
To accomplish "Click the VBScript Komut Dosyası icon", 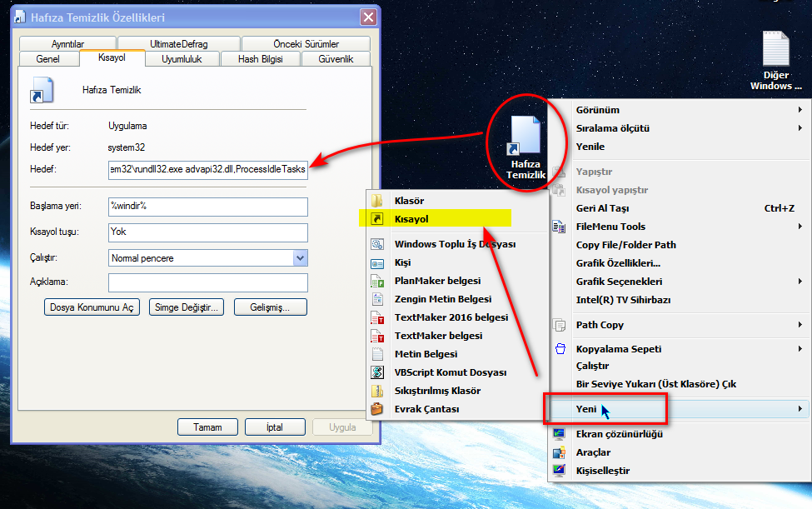I will pyautogui.click(x=377, y=372).
